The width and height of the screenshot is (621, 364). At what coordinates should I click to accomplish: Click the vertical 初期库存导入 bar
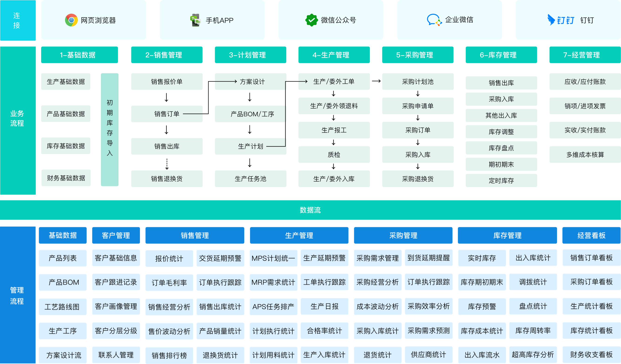coord(110,129)
